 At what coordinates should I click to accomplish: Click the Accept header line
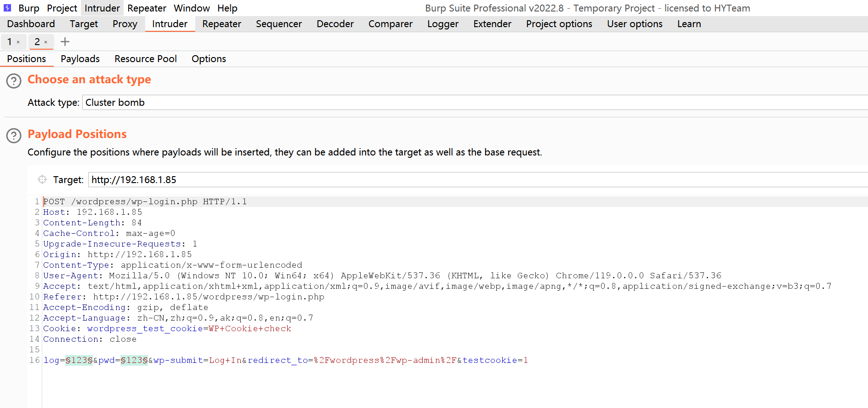click(437, 286)
